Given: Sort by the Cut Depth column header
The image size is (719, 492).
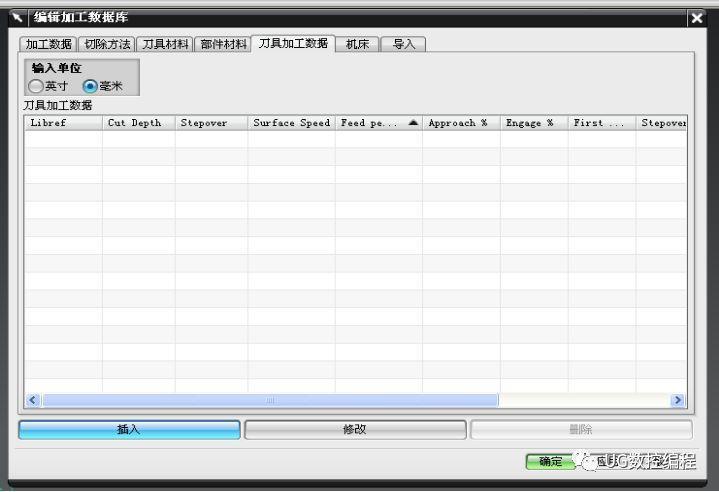Looking at the screenshot, I should point(138,123).
